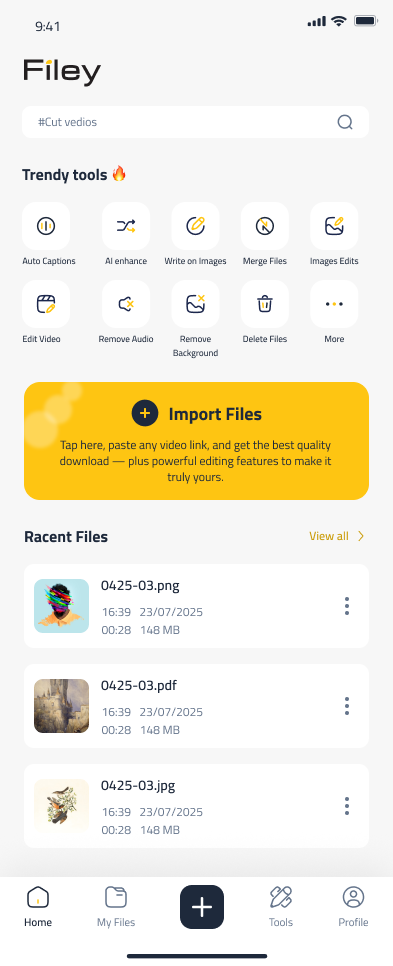Click the Racent Files heading
Image resolution: width=393 pixels, height=966 pixels.
[x=66, y=537]
